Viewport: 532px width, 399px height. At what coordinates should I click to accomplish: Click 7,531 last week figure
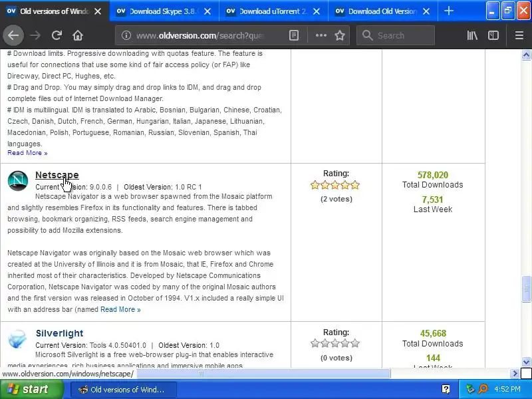(433, 199)
